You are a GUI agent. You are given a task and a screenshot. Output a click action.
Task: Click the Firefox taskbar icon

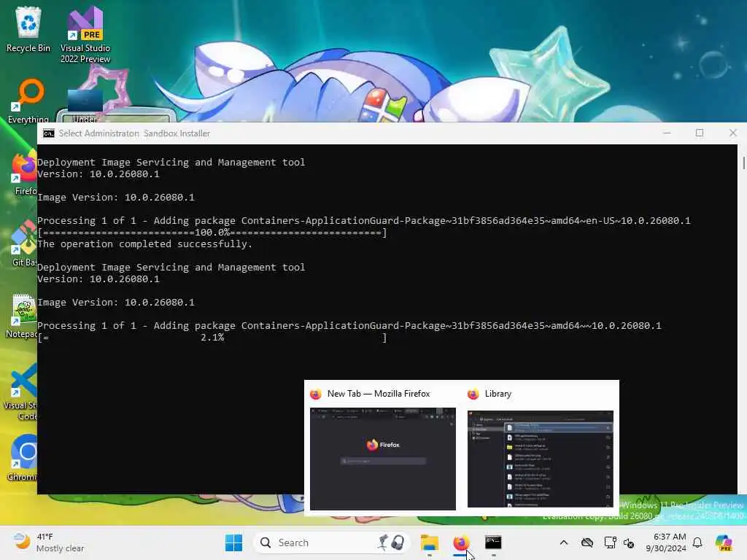pyautogui.click(x=461, y=542)
